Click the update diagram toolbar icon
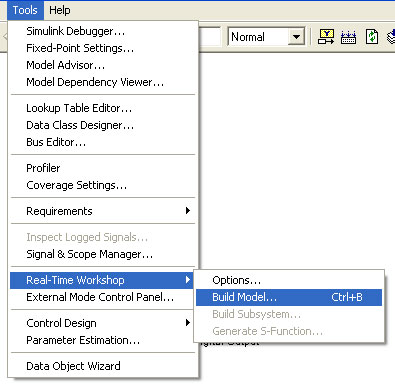Screen dimensions: 395x388 [326, 37]
